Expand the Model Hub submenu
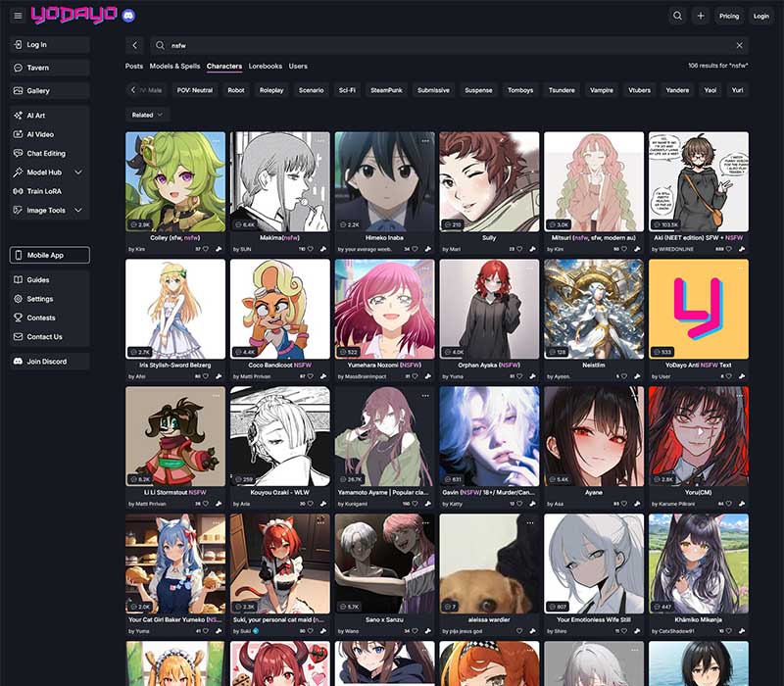 tap(78, 172)
